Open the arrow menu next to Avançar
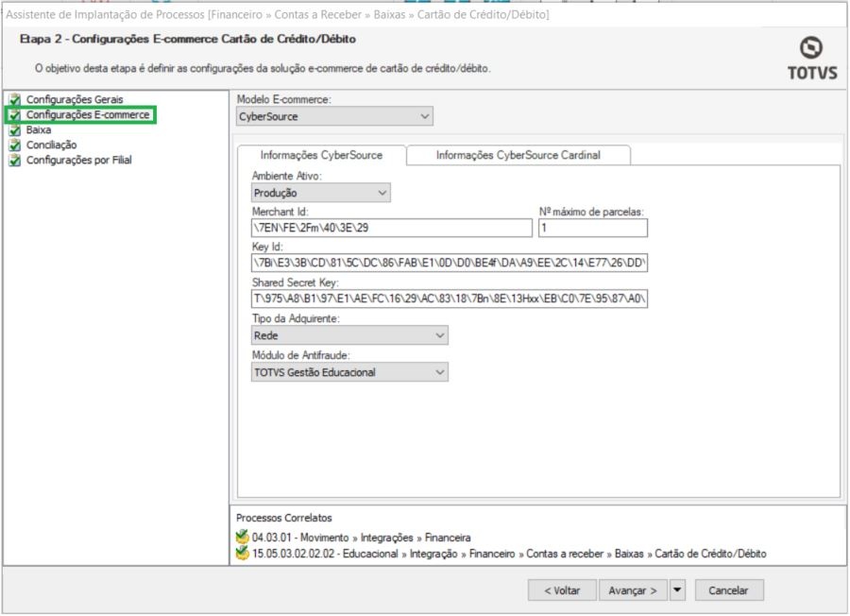Image resolution: width=850 pixels, height=616 pixels. click(x=677, y=590)
